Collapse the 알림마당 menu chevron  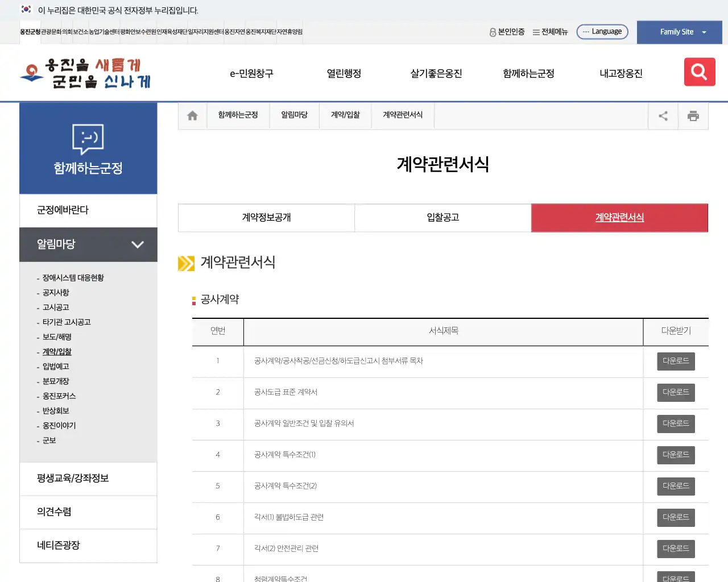[x=137, y=244]
